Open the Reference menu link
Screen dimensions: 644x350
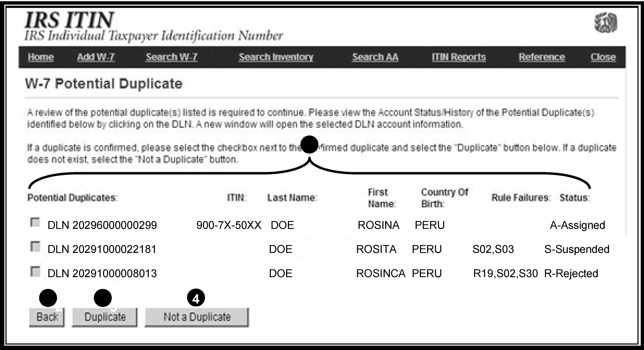click(541, 57)
